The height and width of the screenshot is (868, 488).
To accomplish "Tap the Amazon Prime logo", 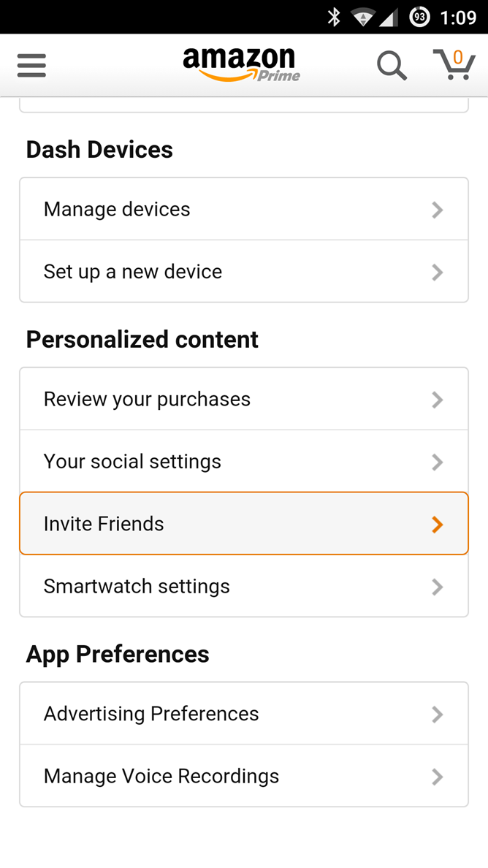I will pos(241,65).
